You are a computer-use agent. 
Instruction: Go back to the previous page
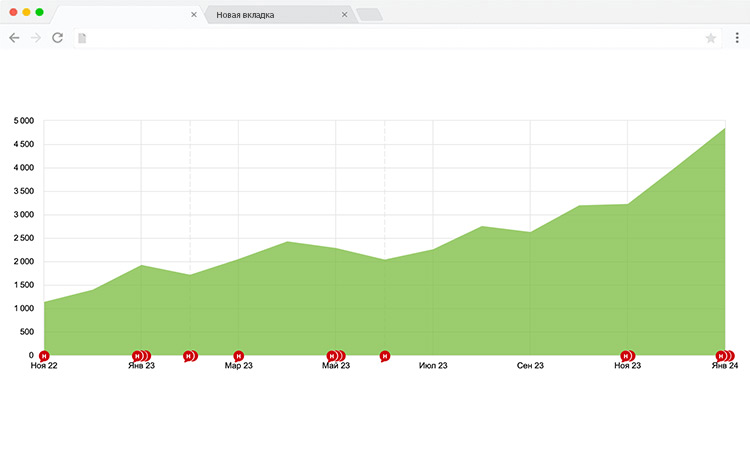14,38
